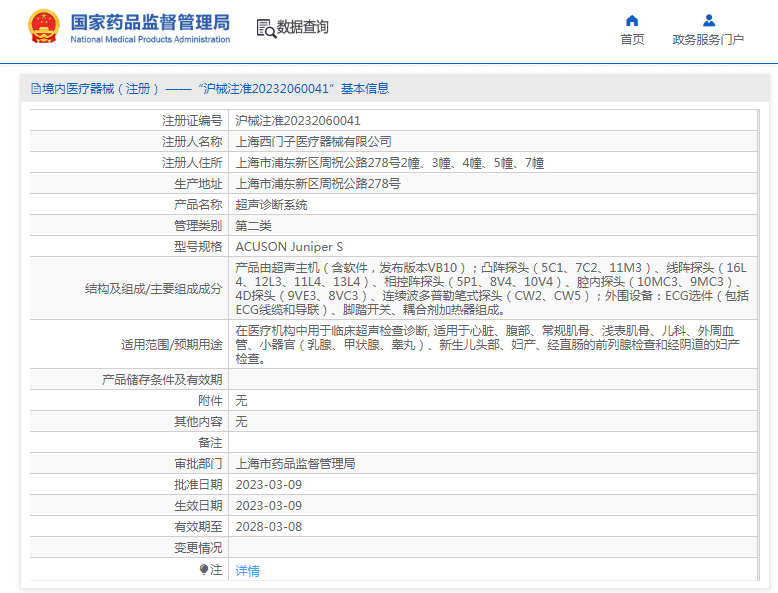Click management category value 第二类
This screenshot has height=593, width=778.
click(253, 225)
